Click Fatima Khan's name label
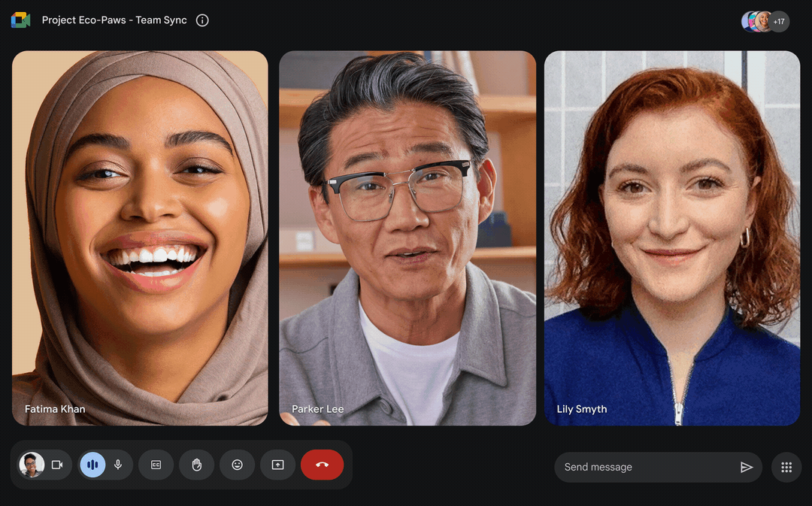This screenshot has height=506, width=812. (x=55, y=409)
